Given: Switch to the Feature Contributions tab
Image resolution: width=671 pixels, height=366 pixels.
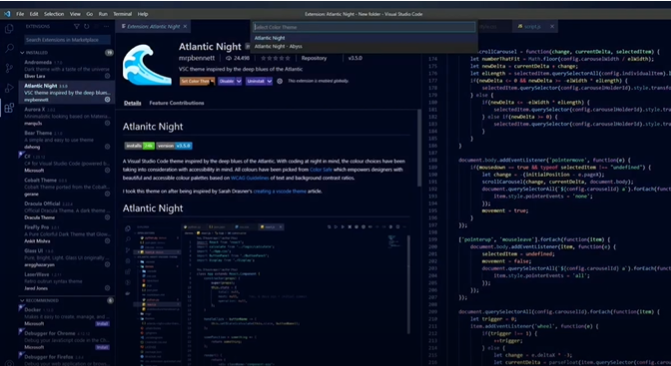Looking at the screenshot, I should (x=176, y=103).
